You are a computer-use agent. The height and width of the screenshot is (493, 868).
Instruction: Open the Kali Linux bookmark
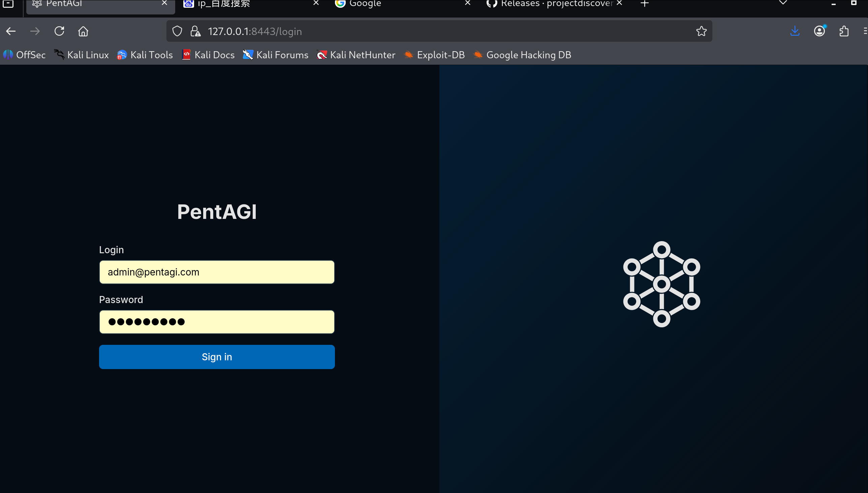pyautogui.click(x=81, y=55)
